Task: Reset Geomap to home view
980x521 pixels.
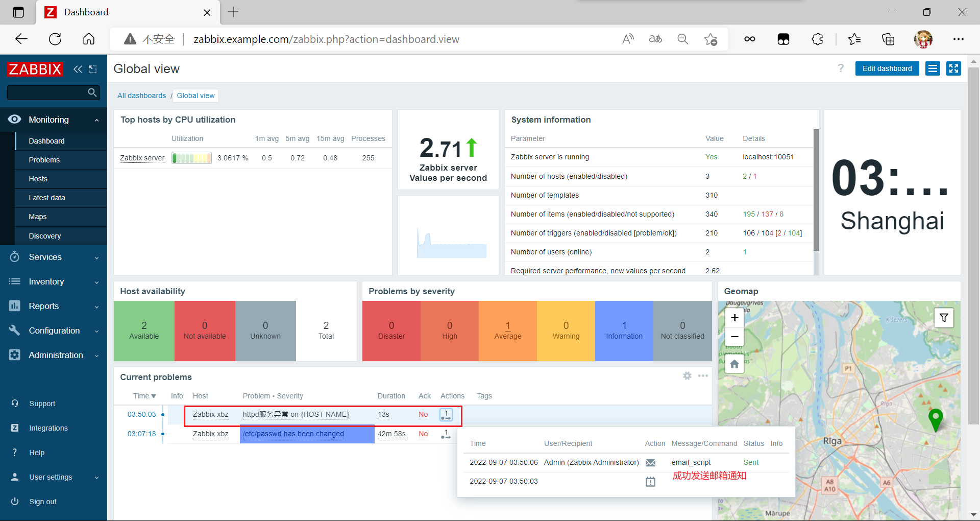Action: 734,364
